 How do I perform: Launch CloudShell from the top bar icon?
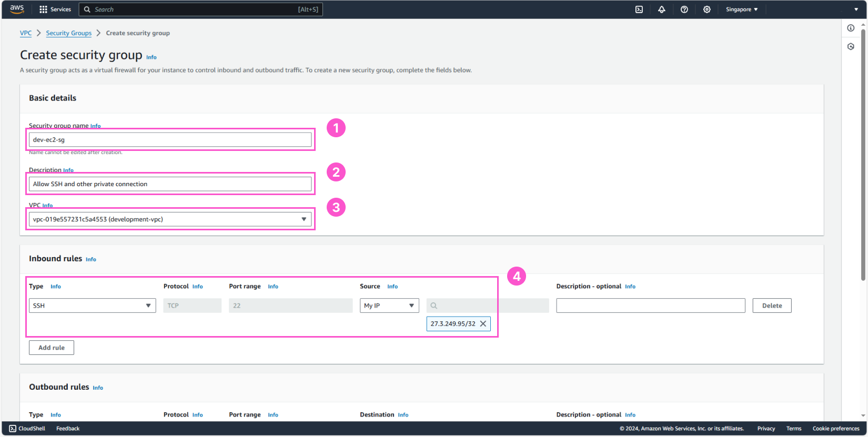click(639, 9)
